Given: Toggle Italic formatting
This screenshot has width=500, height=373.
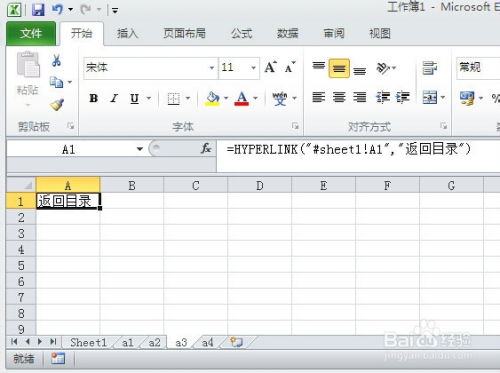Looking at the screenshot, I should (114, 98).
